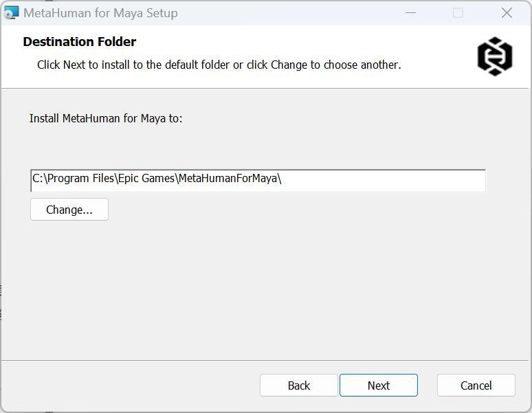
Task: Click the blank right end of path field
Action: pyautogui.click(x=412, y=180)
